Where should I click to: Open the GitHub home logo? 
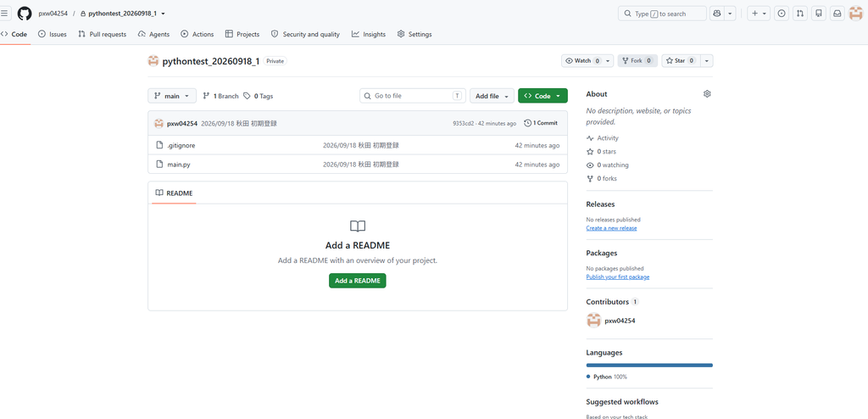pos(25,14)
